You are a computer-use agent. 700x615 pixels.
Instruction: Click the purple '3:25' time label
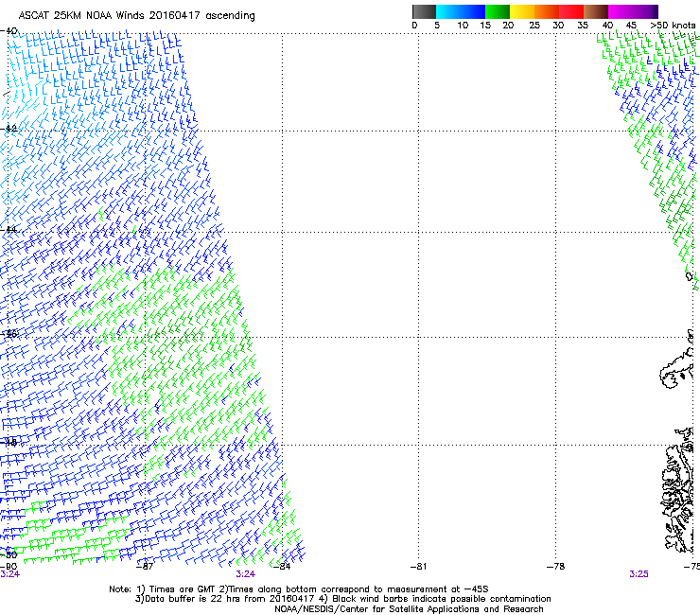pyautogui.click(x=639, y=574)
